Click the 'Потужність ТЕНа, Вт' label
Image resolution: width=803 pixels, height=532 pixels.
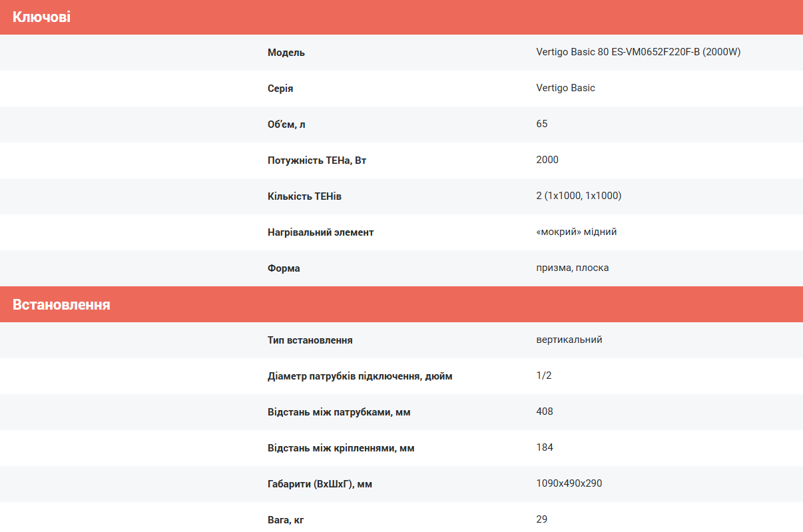[317, 160]
